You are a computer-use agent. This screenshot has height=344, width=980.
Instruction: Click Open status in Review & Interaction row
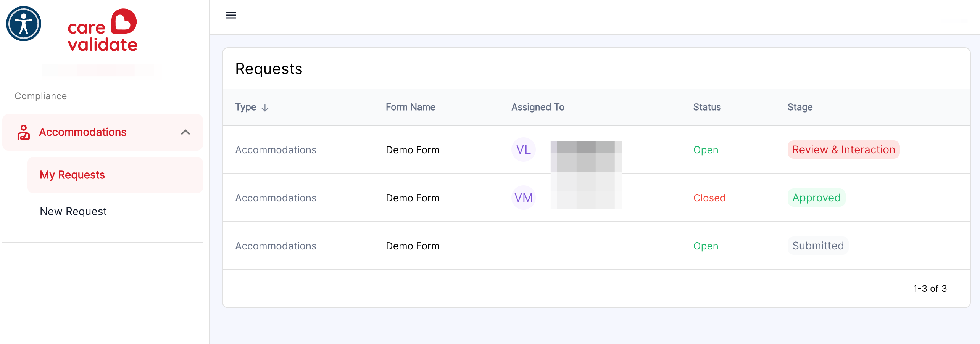706,150
